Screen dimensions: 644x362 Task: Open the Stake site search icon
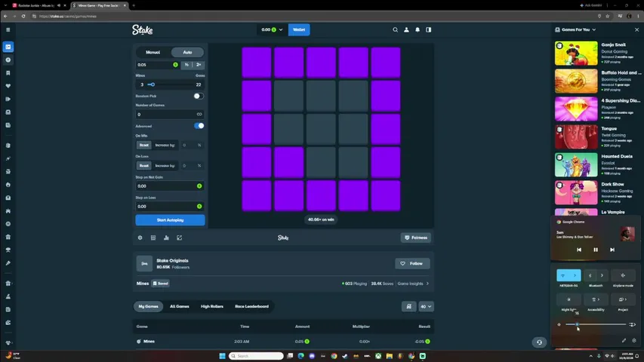coord(395,29)
